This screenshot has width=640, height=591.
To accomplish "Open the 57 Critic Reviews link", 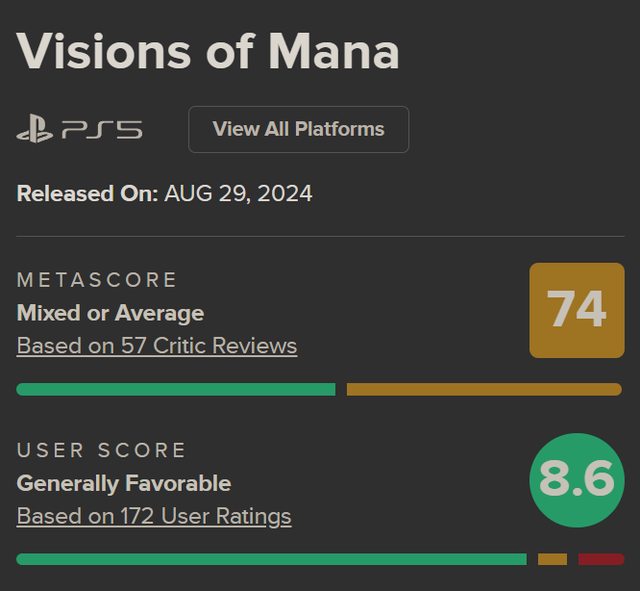I will point(157,346).
